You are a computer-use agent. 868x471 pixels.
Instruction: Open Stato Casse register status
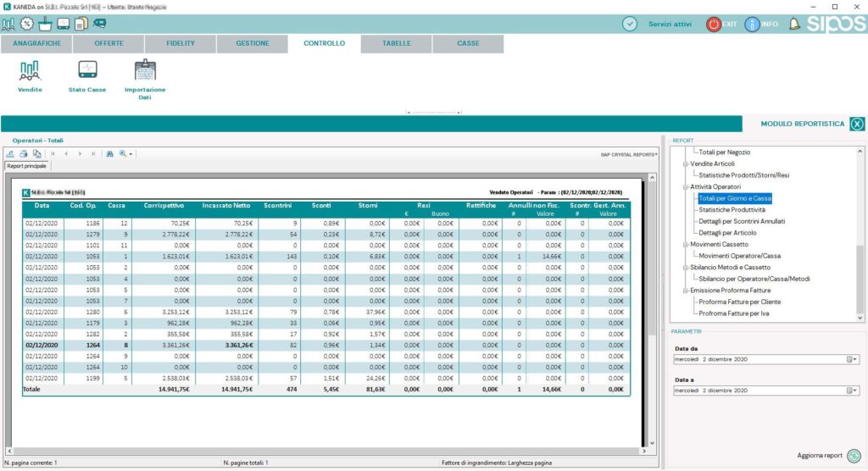click(87, 71)
